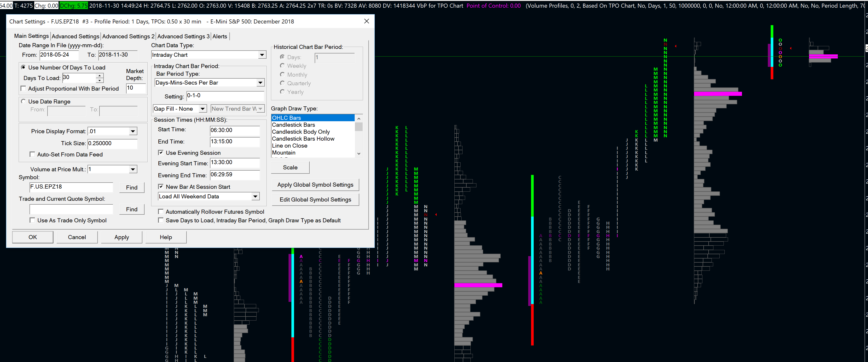Click the Apply button
The image size is (868, 362).
click(x=122, y=237)
